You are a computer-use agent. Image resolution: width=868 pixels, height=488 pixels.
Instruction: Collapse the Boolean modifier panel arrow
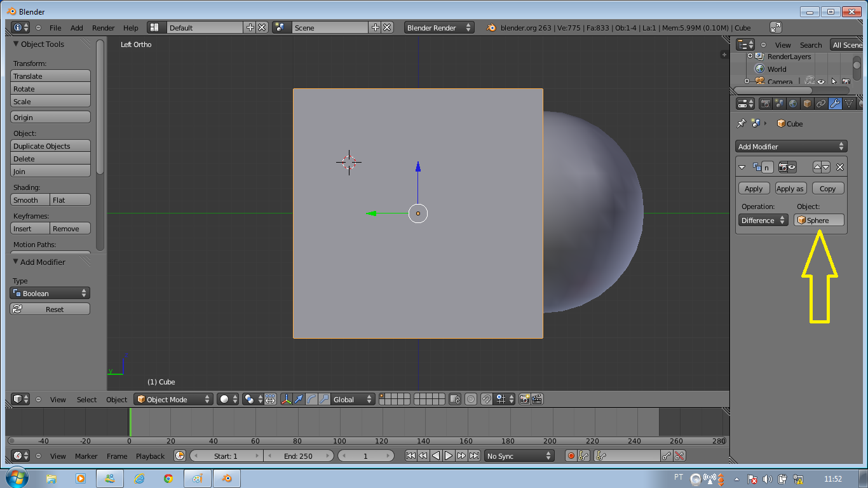742,167
